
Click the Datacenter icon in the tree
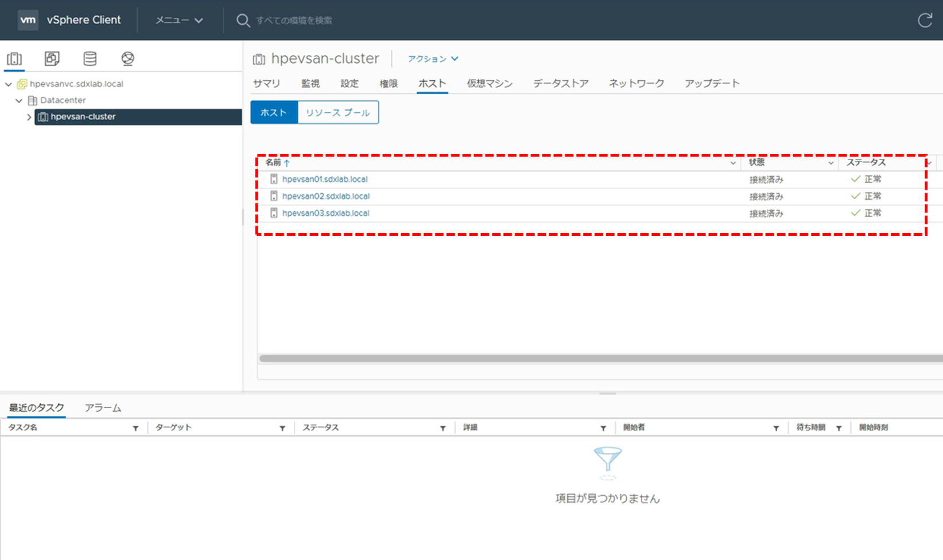point(33,100)
